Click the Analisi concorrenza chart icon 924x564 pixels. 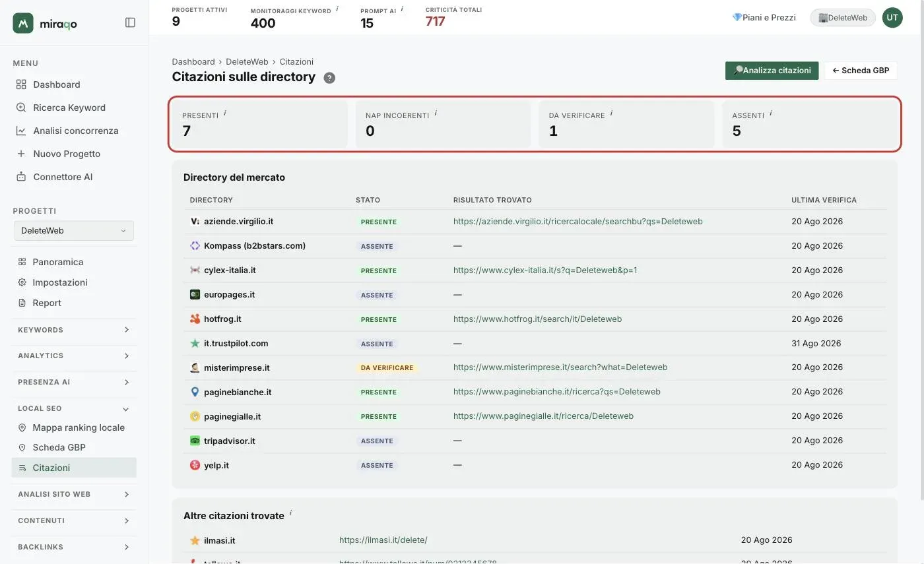pos(21,131)
